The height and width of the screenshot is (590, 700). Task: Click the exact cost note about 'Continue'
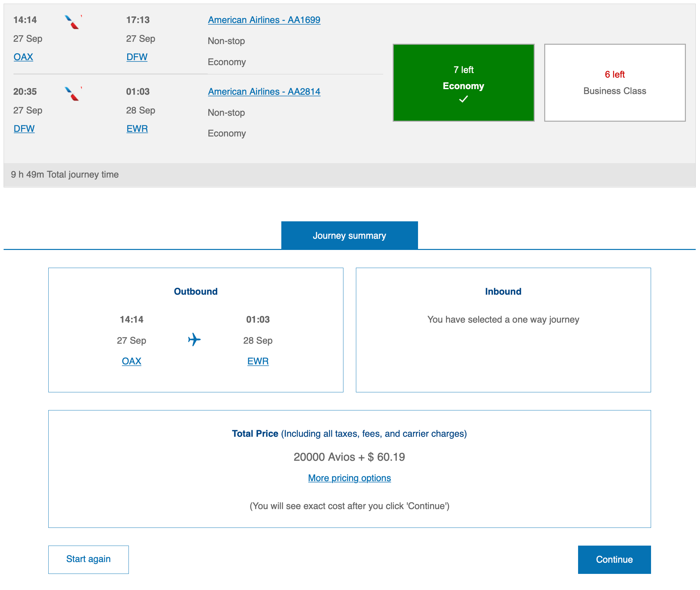[x=350, y=506]
